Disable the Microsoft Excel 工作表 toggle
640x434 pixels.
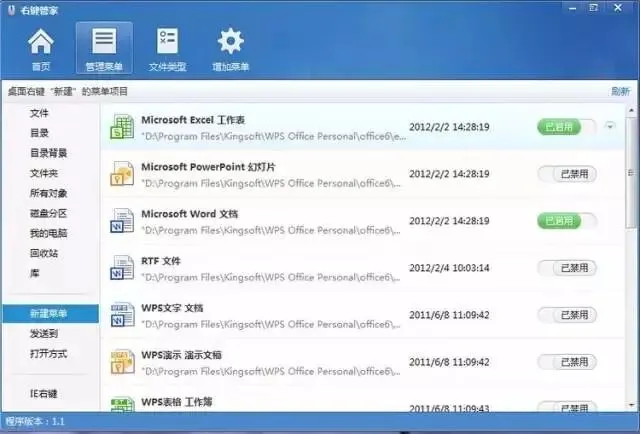pyautogui.click(x=567, y=127)
